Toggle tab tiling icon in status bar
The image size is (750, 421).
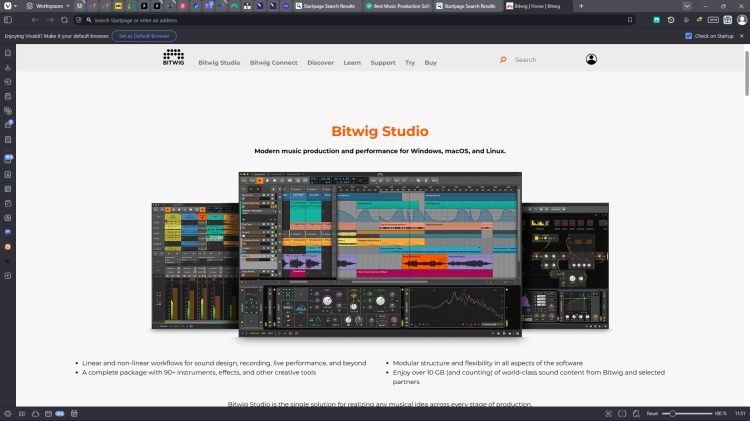(622, 413)
